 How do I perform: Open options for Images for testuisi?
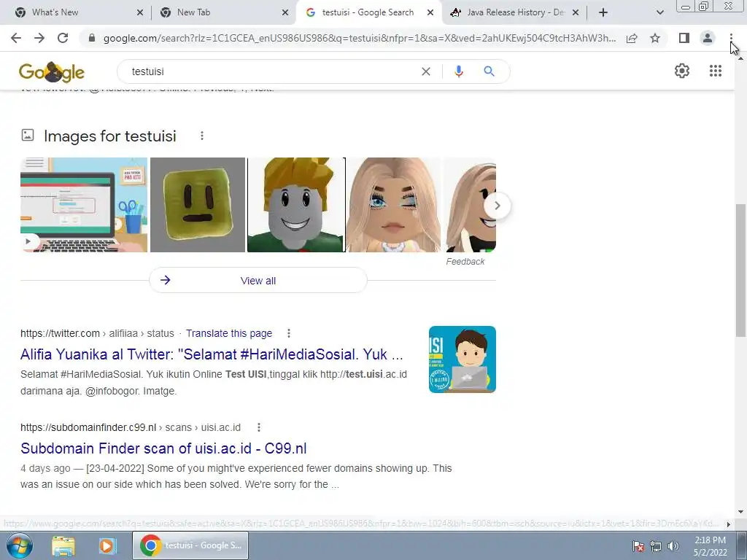pos(202,136)
